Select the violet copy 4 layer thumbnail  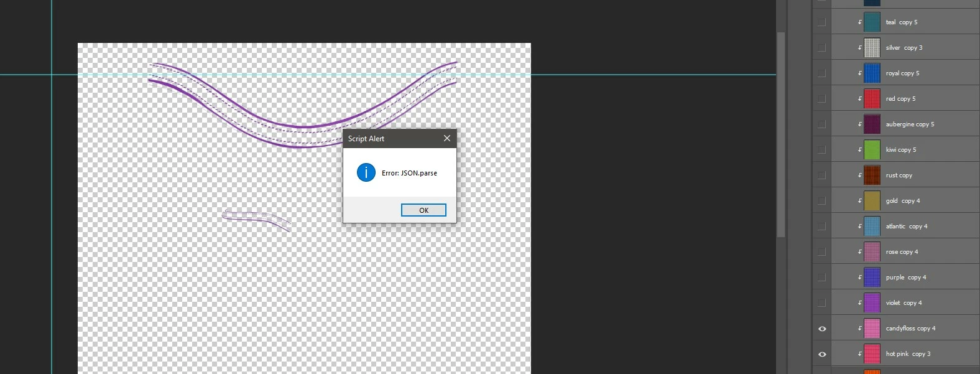(872, 302)
